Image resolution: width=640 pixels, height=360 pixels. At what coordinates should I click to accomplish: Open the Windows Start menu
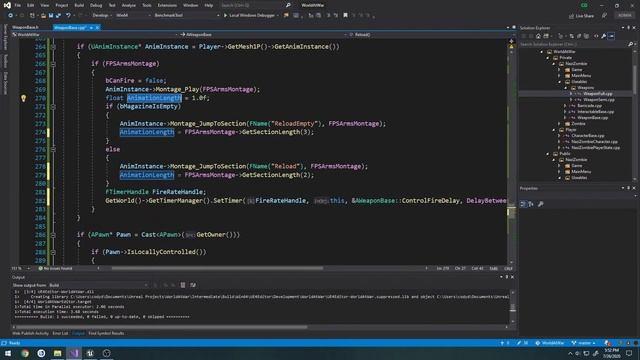[x=8, y=353]
